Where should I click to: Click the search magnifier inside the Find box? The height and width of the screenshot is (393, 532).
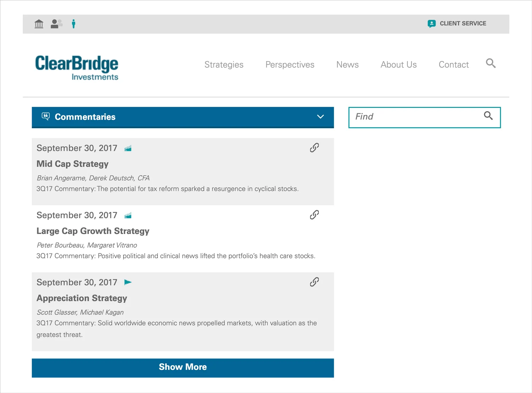[488, 116]
